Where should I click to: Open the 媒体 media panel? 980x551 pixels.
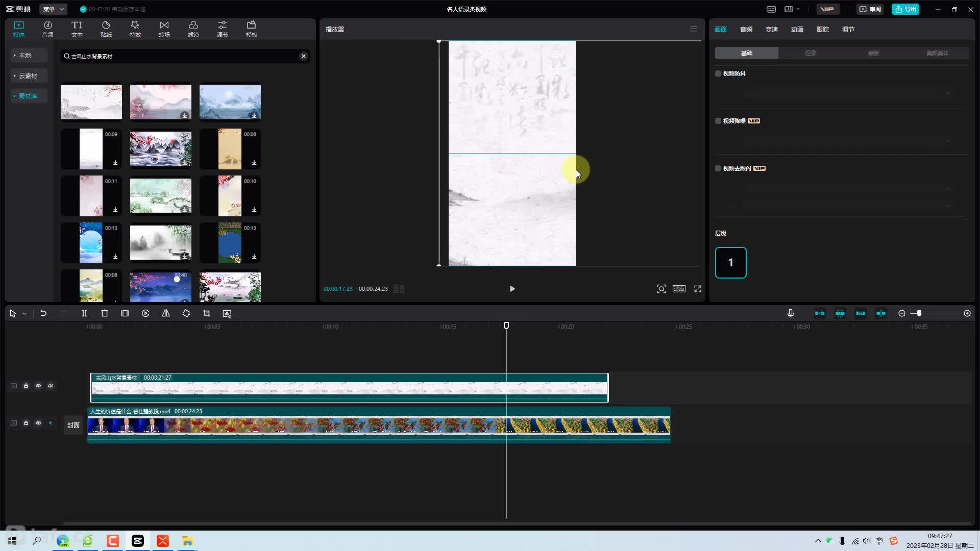19,29
